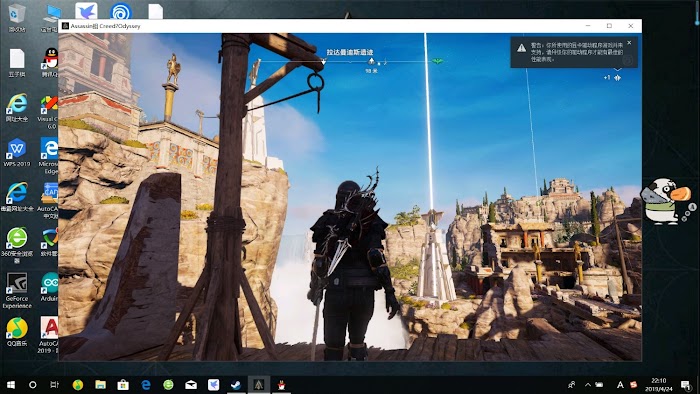Open the Action Center notifications icon

686,385
